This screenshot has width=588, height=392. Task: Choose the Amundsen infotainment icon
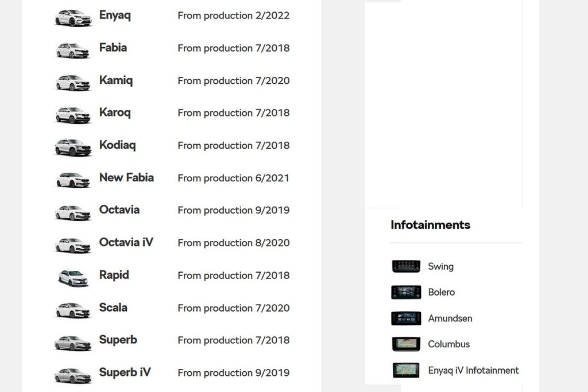(406, 318)
